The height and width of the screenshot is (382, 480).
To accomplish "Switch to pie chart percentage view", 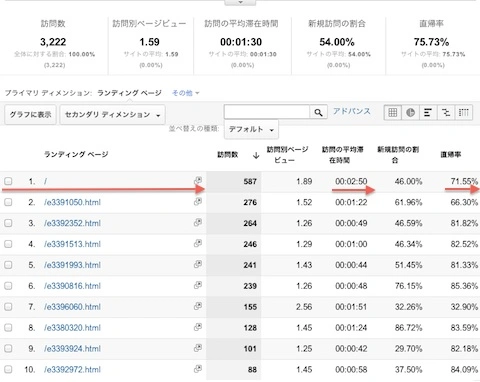I will point(410,113).
